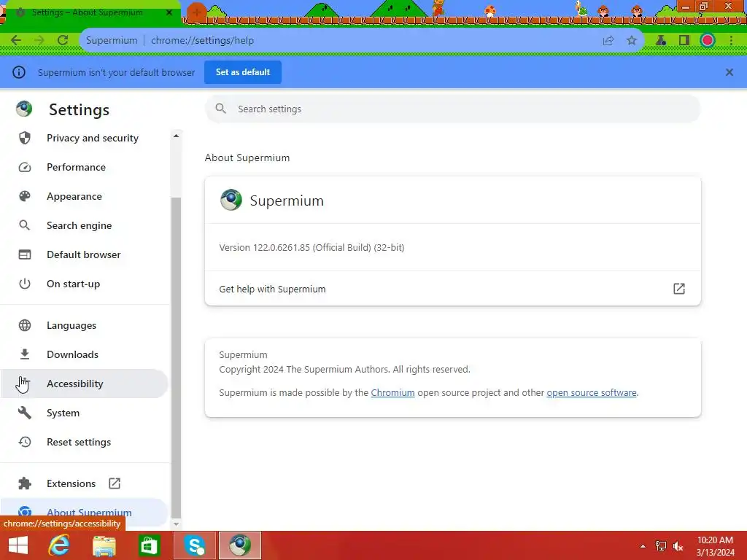
Task: Select About Supermium in sidebar
Action: (x=85, y=513)
